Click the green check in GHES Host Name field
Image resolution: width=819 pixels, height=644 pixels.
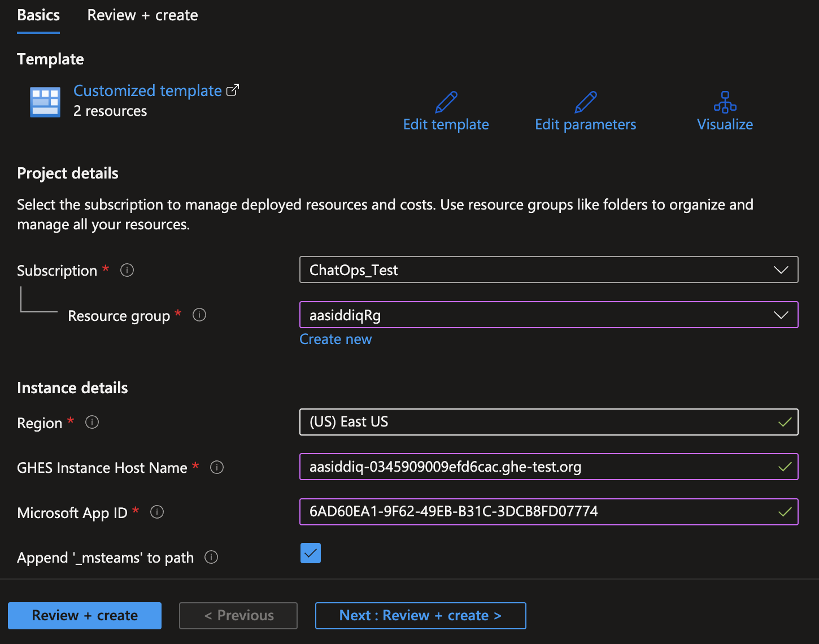785,467
